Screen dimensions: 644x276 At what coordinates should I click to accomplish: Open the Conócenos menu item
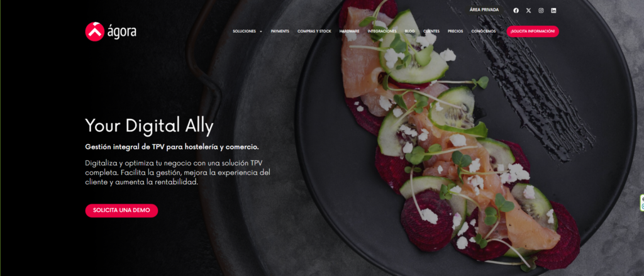[x=484, y=31]
